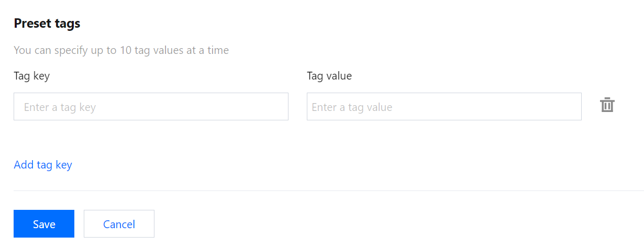
Task: Place the cursor in the tag key textbox
Action: click(x=151, y=107)
